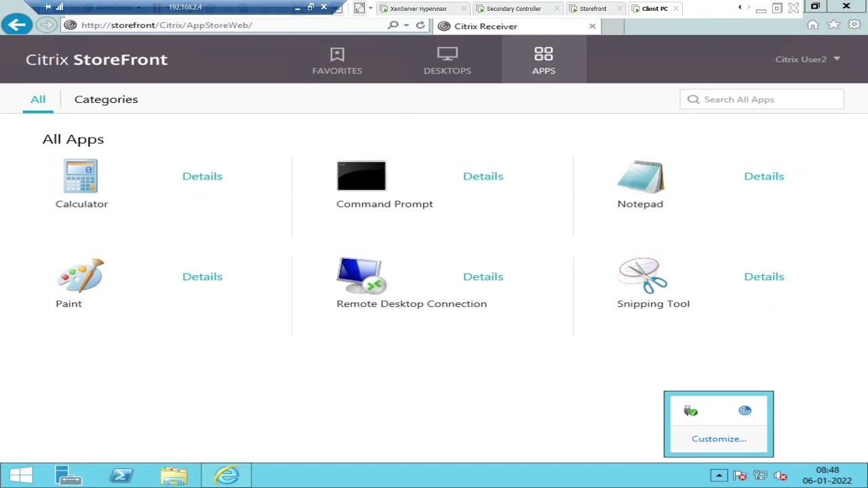Image resolution: width=868 pixels, height=488 pixels.
Task: Click the Citrix StoreFront logo text
Action: click(x=96, y=59)
